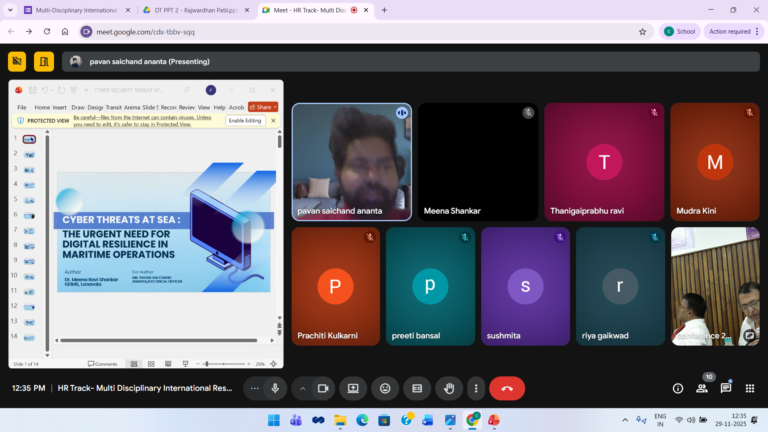Go back in the browser
The height and width of the screenshot is (432, 768).
(11, 31)
